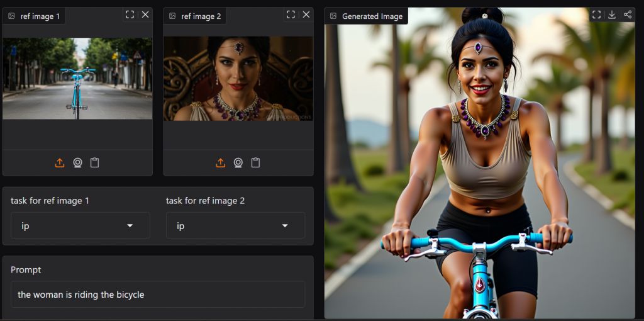Viewport: 644px width, 321px height.
Task: Open the task for ref image 1 dropdown
Action: click(80, 225)
